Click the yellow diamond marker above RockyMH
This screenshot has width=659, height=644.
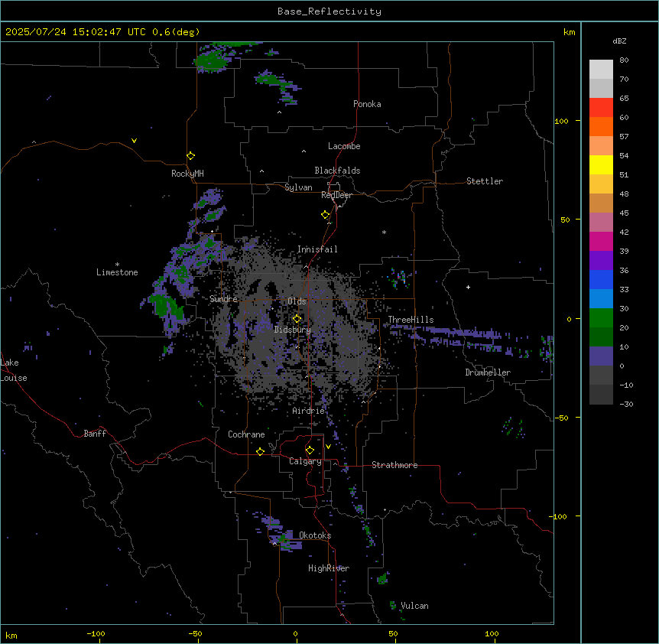click(190, 156)
